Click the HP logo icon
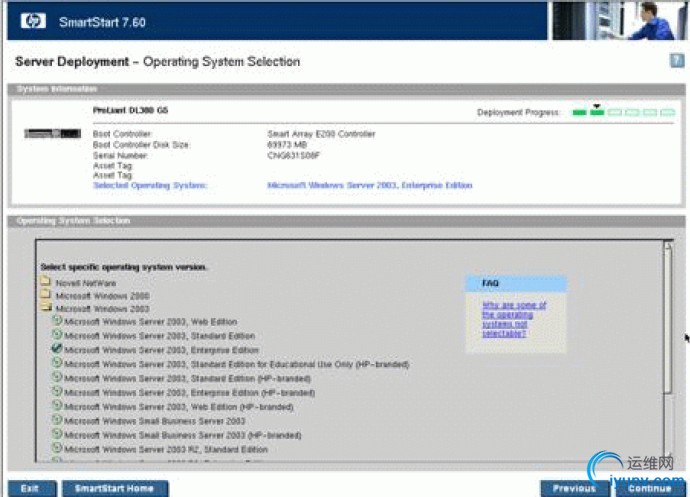The height and width of the screenshot is (497, 690). pyautogui.click(x=33, y=21)
